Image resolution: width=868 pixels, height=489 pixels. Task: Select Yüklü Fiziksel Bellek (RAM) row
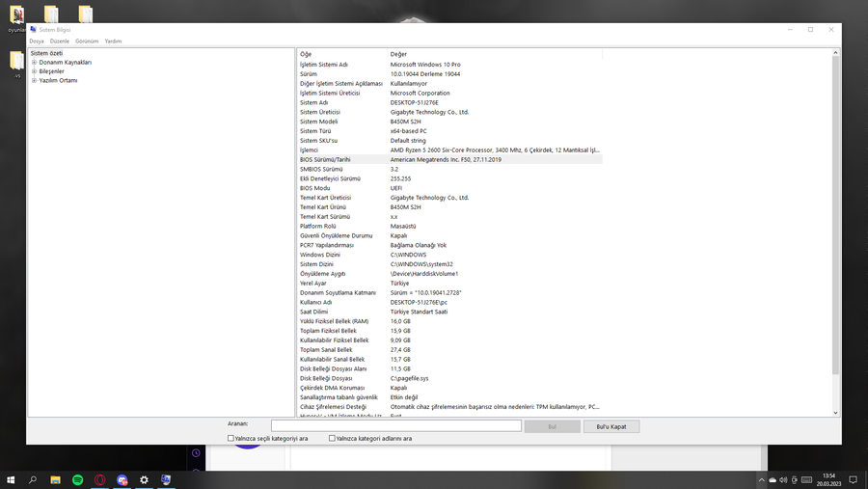click(450, 321)
